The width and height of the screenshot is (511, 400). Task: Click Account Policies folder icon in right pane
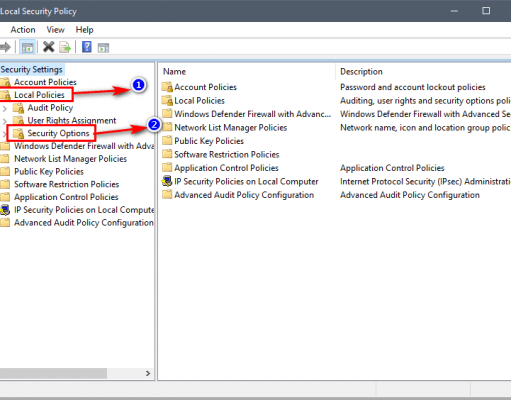pos(167,87)
